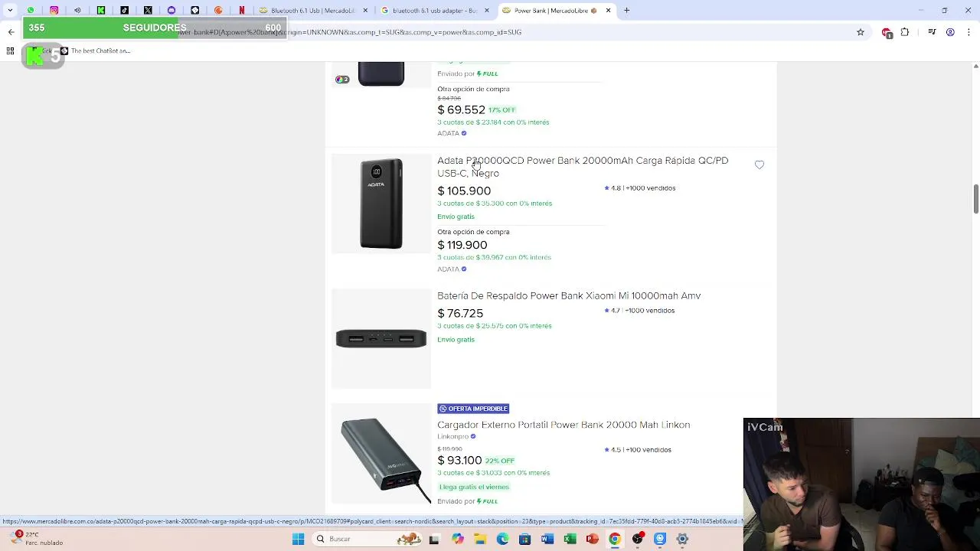The height and width of the screenshot is (551, 980).
Task: Open the X (Twitter) pinned tab
Action: pyautogui.click(x=148, y=11)
